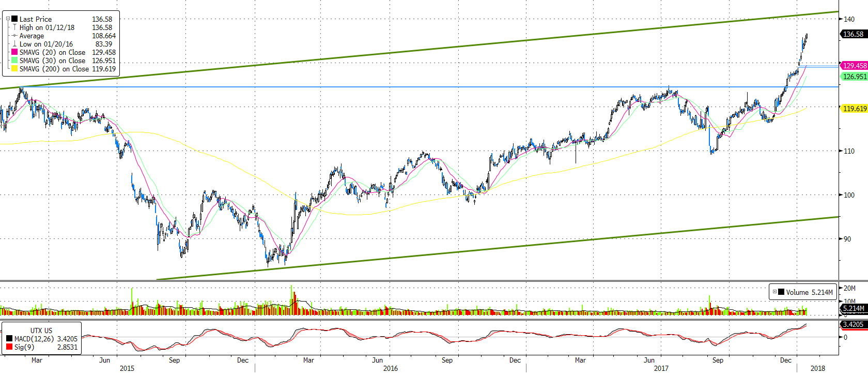Click the 'UTX US' ticker label
Image resolution: width=868 pixels, height=375 pixels.
tap(41, 331)
